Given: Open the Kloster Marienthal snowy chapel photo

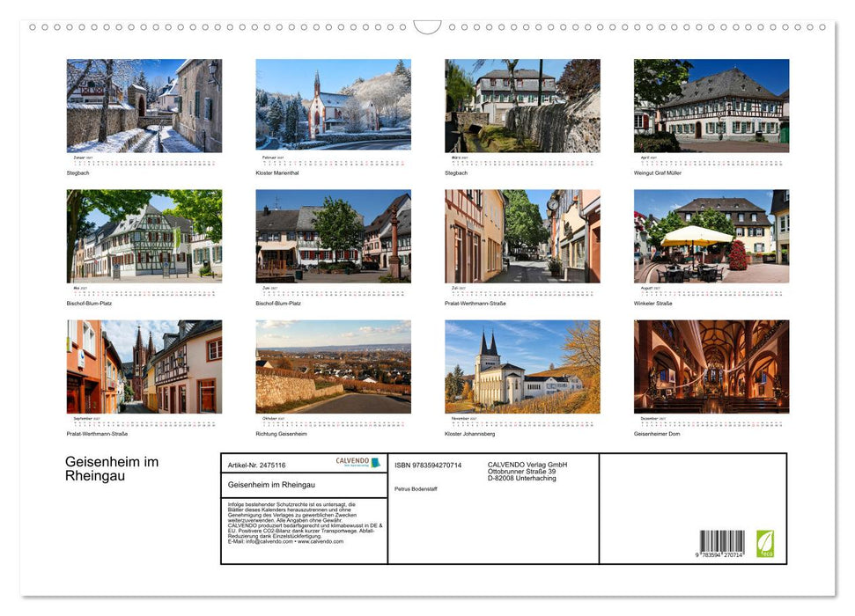Looking at the screenshot, I should [333, 105].
